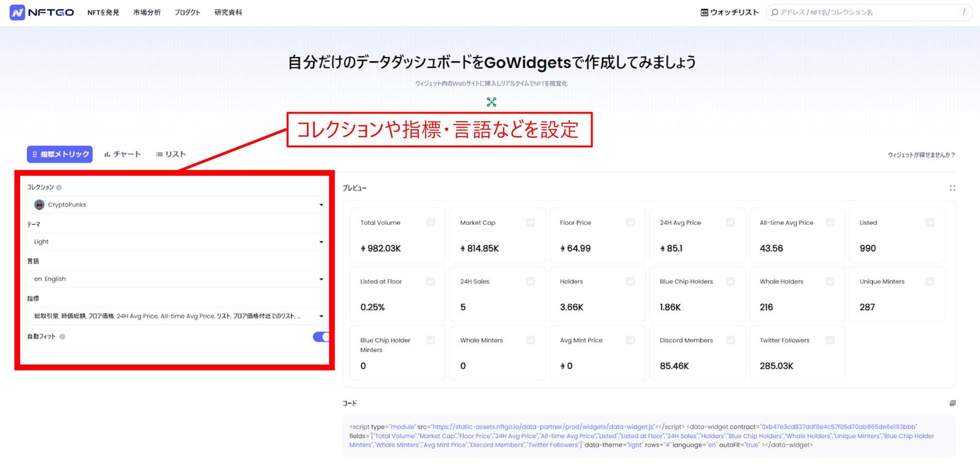Toggle the 自動フィット switch
Viewport: 980px width, 464px height.
pos(321,337)
